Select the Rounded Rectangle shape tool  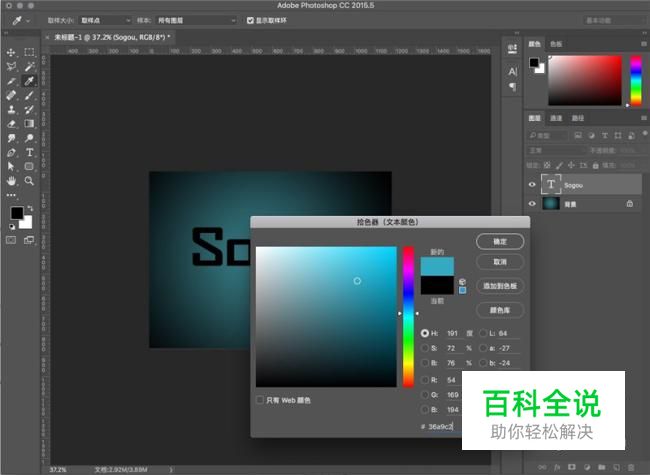coord(29,167)
